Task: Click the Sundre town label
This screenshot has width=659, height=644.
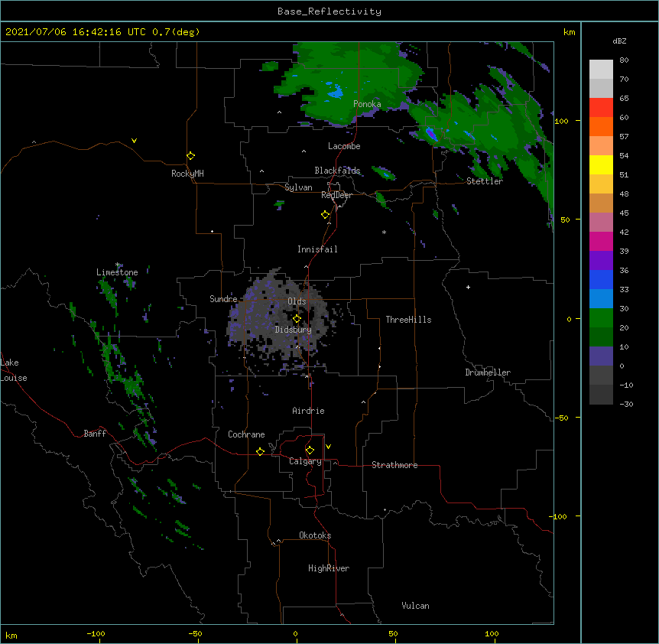Action: click(223, 299)
